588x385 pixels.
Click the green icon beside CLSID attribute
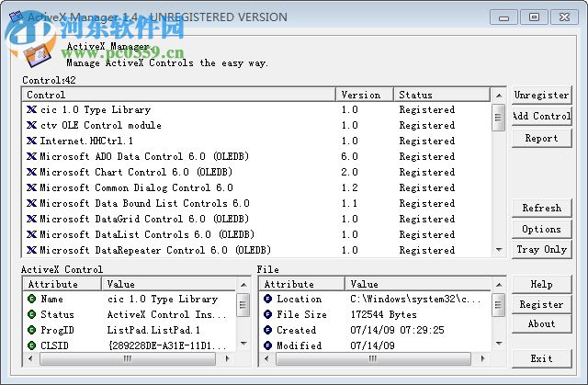[32, 345]
